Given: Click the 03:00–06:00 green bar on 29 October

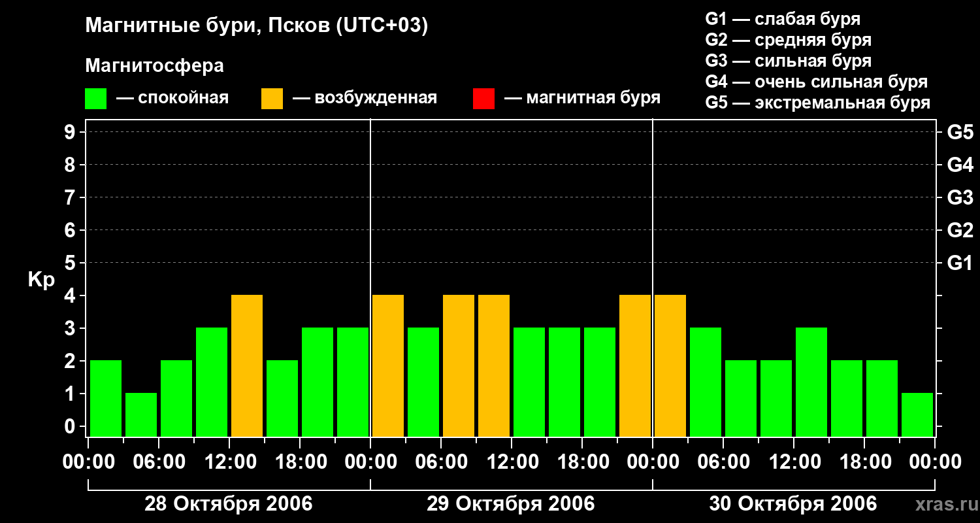Looking at the screenshot, I should tap(423, 382).
